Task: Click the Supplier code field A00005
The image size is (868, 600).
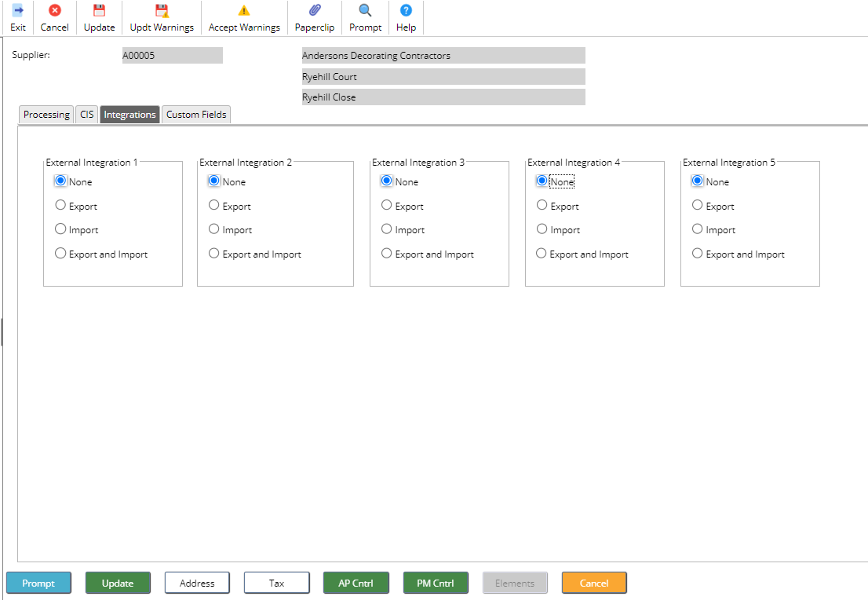Action: 172,56
